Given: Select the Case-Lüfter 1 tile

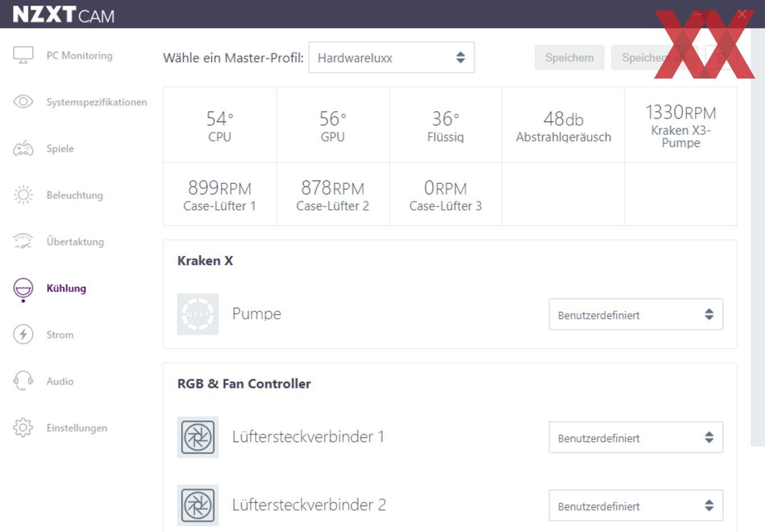Looking at the screenshot, I should 220,195.
